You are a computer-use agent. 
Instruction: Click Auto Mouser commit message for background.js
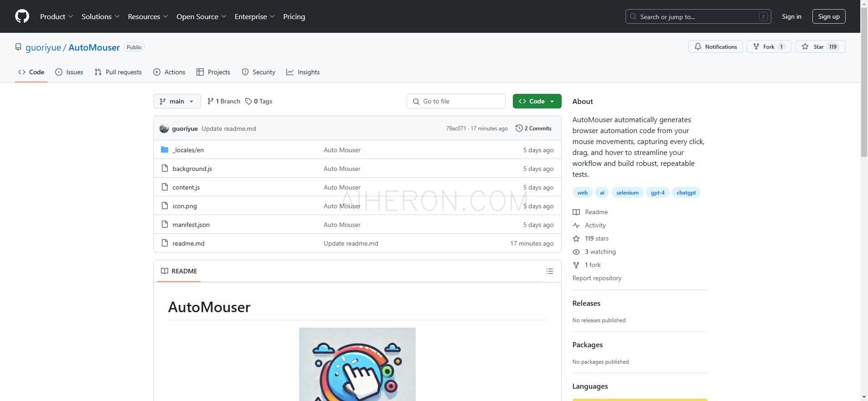[x=342, y=169]
